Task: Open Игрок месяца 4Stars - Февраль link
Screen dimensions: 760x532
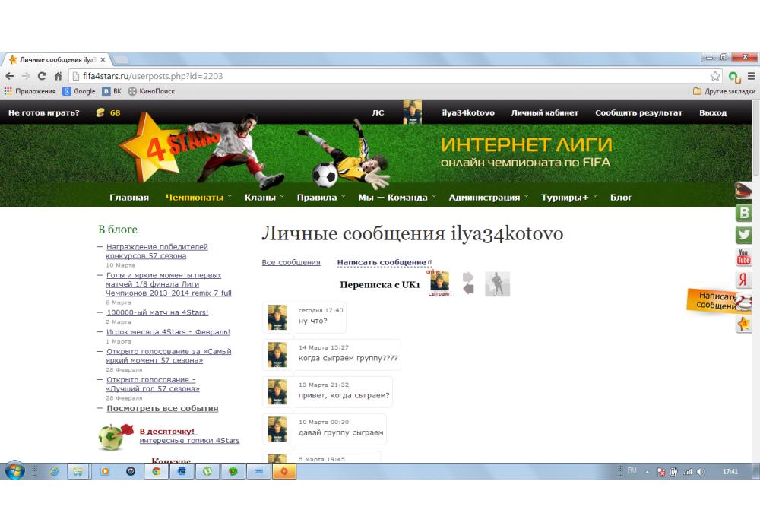Action: coord(168,332)
